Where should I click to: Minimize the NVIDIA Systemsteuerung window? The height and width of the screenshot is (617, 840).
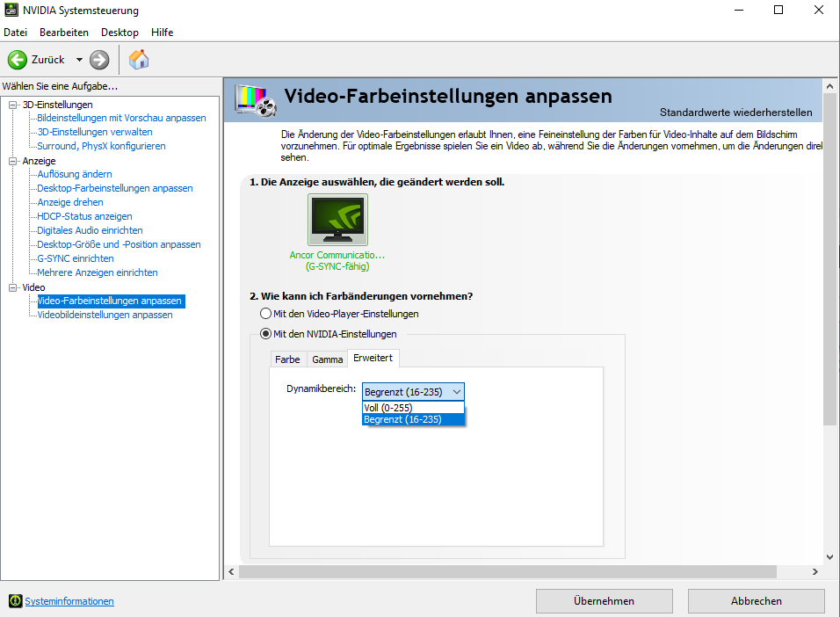(739, 10)
